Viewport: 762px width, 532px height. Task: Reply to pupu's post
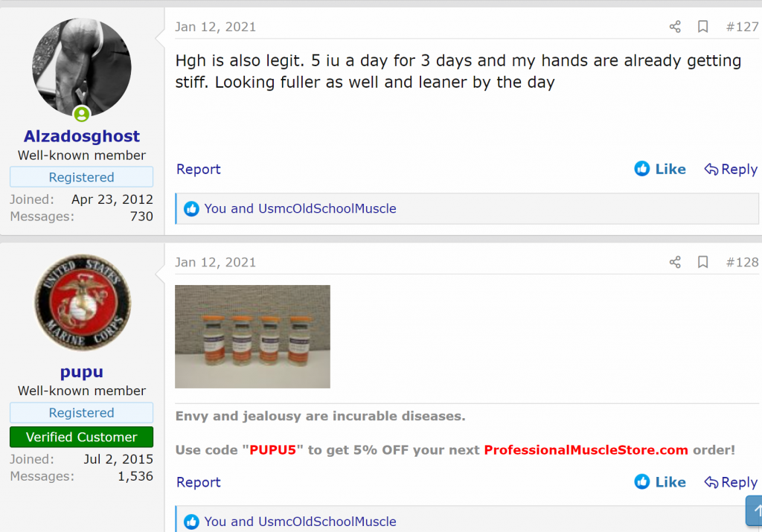(x=731, y=482)
